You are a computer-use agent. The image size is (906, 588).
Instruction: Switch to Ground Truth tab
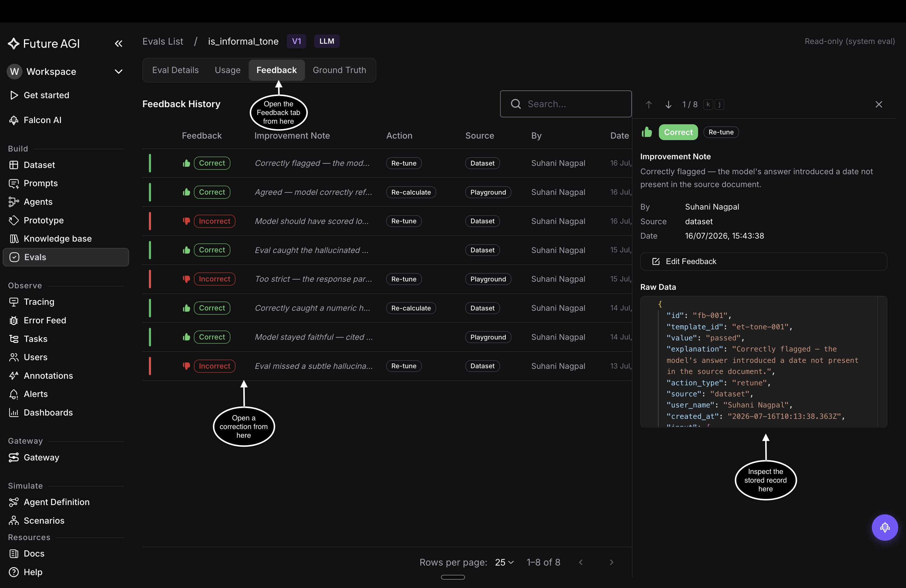click(339, 70)
